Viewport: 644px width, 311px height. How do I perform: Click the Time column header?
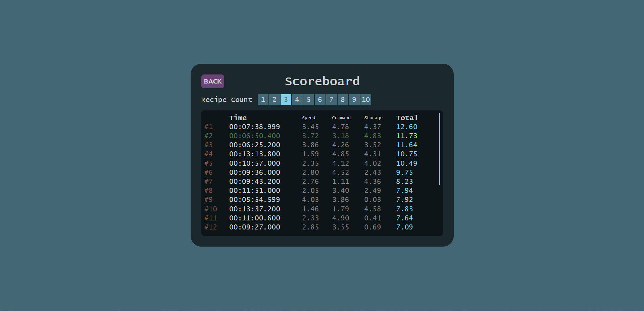238,118
